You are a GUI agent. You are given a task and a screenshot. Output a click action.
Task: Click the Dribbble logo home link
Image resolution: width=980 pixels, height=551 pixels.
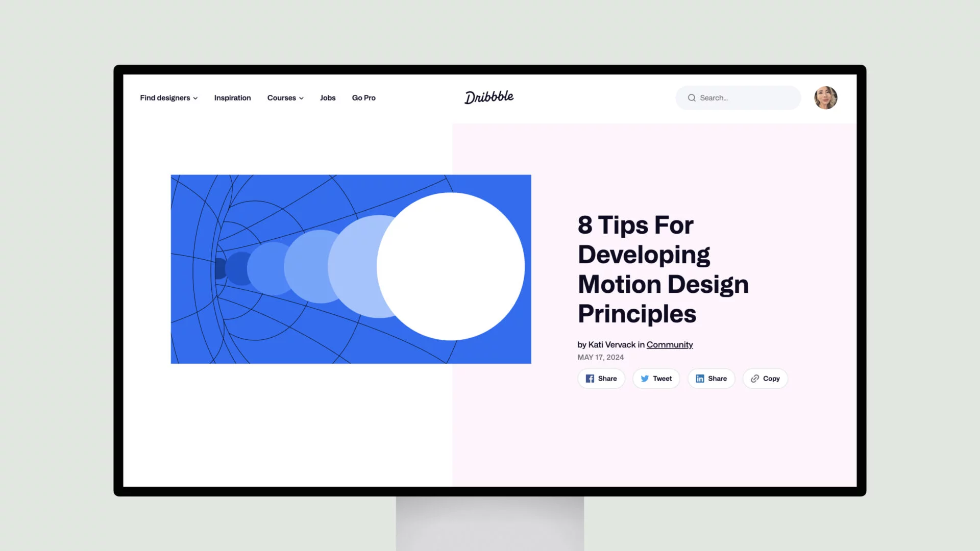[x=489, y=97]
